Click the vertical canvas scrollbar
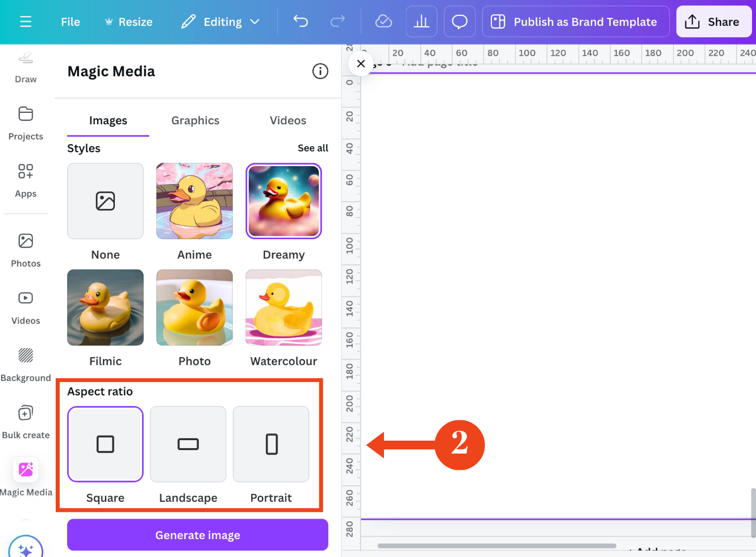Viewport: 756px width, 557px height. [x=753, y=512]
